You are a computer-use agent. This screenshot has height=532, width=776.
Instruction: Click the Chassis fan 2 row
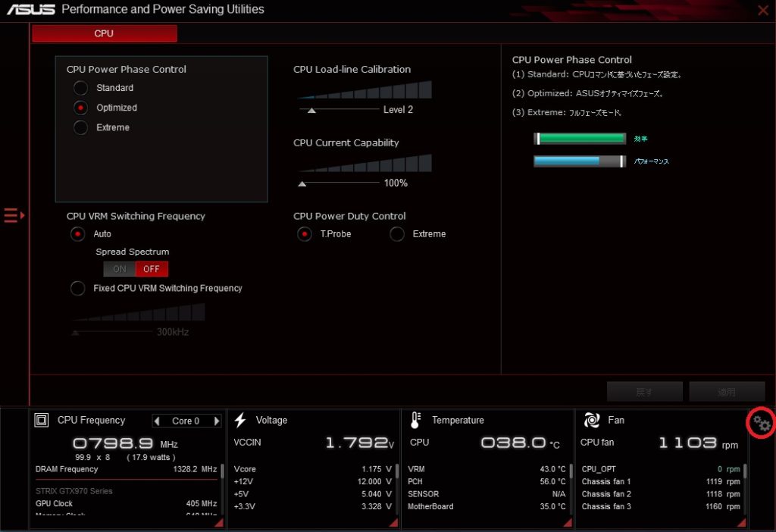click(661, 494)
